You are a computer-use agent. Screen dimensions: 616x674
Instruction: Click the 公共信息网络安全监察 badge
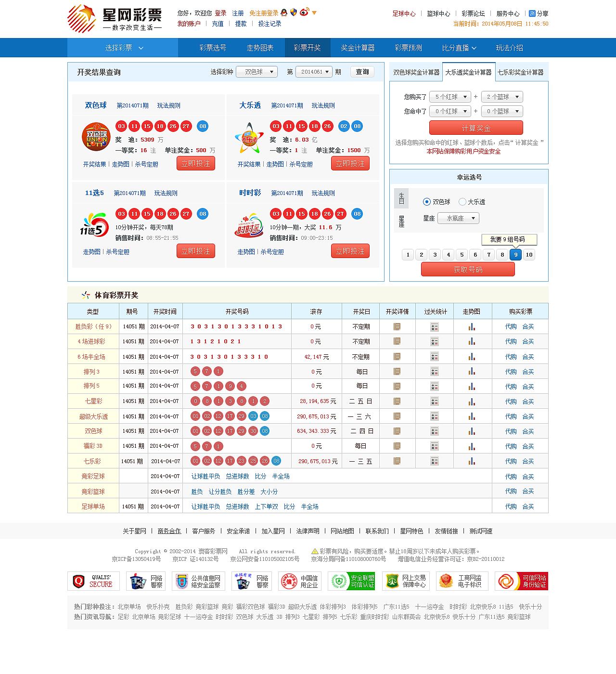pyautogui.click(x=198, y=581)
